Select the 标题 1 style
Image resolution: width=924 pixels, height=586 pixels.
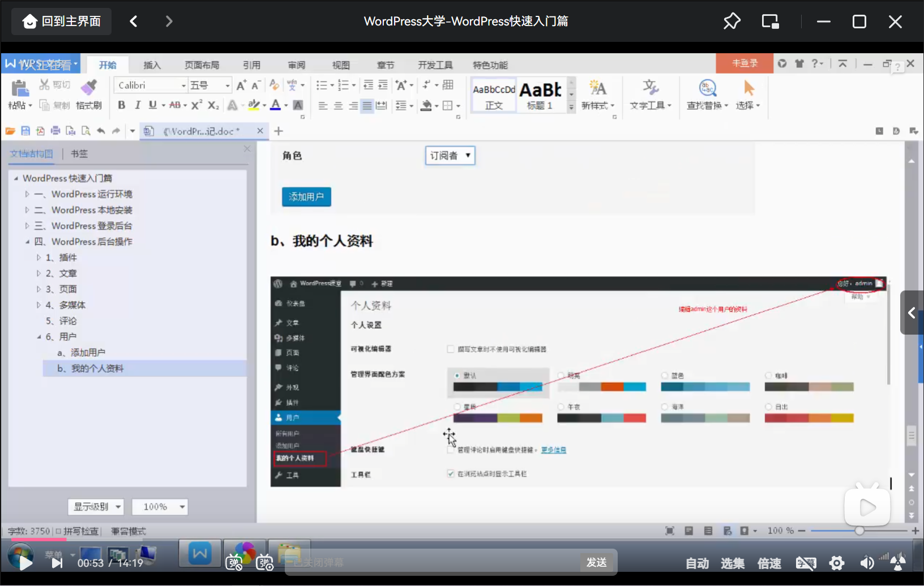coord(540,95)
